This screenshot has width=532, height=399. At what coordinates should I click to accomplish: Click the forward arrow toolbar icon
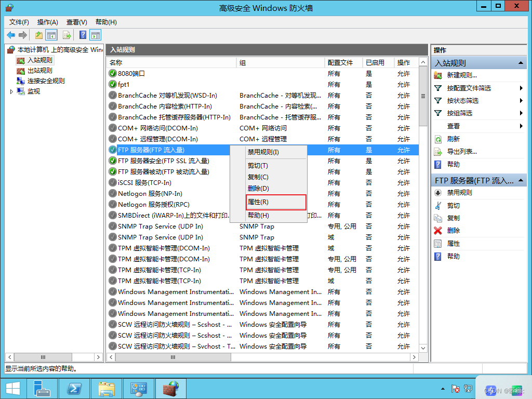coord(23,35)
